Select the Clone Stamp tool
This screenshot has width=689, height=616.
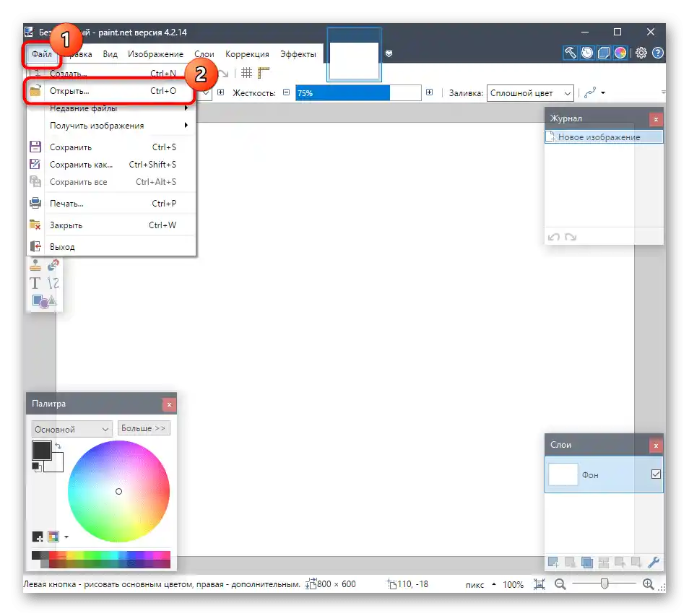pyautogui.click(x=35, y=265)
